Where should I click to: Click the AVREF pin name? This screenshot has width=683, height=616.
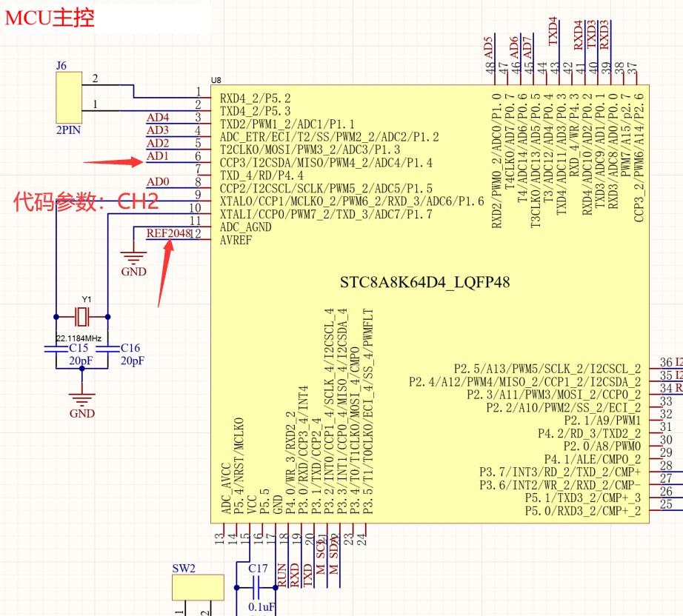tap(236, 240)
